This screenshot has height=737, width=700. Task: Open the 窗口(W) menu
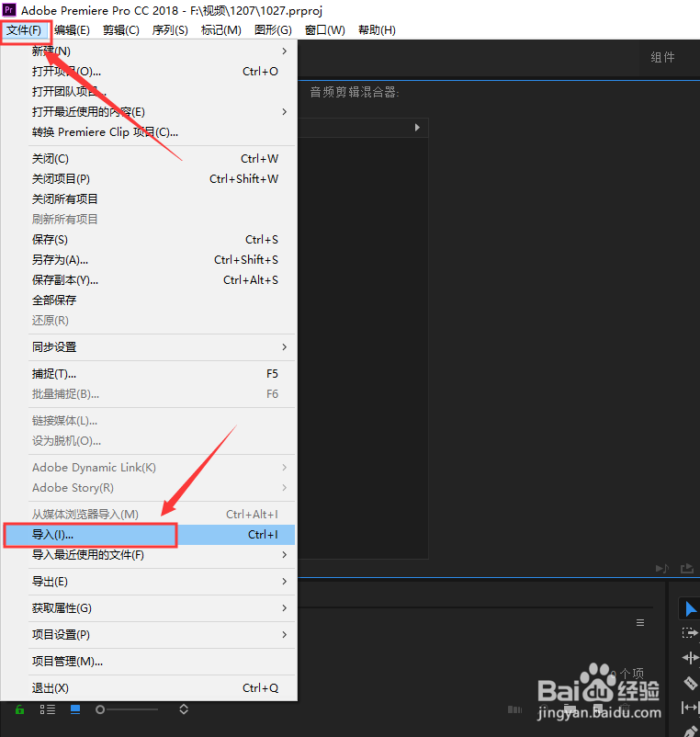[x=324, y=30]
